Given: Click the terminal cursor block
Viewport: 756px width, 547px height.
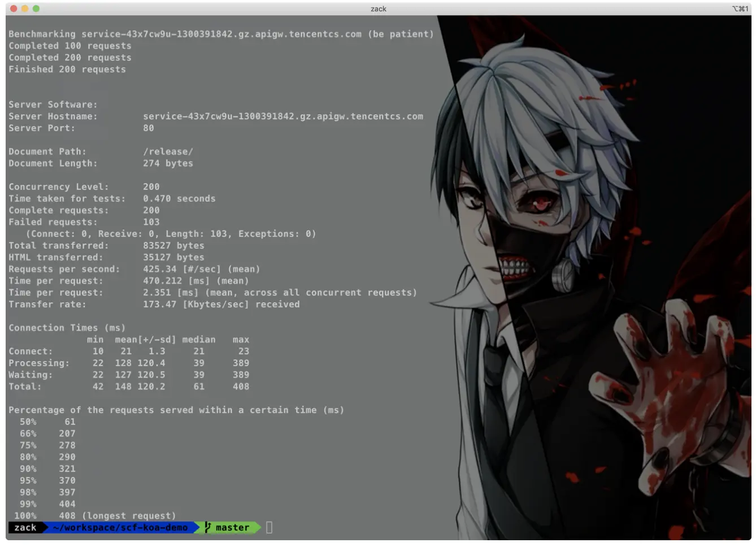Looking at the screenshot, I should [x=269, y=527].
